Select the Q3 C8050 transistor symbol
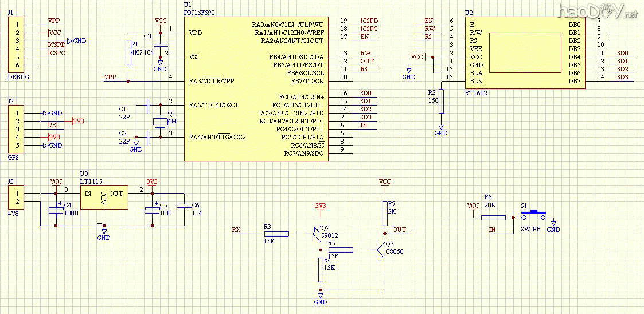 click(x=381, y=250)
